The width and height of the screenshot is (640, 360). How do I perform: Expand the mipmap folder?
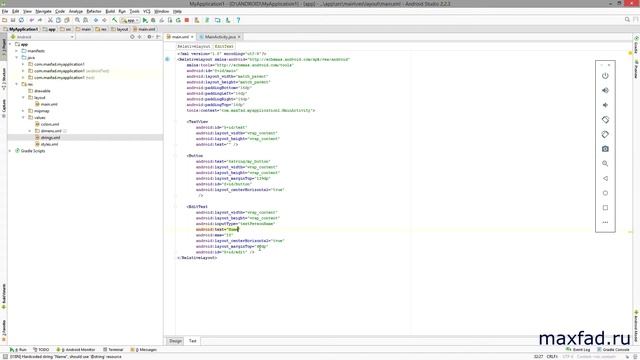click(x=23, y=111)
